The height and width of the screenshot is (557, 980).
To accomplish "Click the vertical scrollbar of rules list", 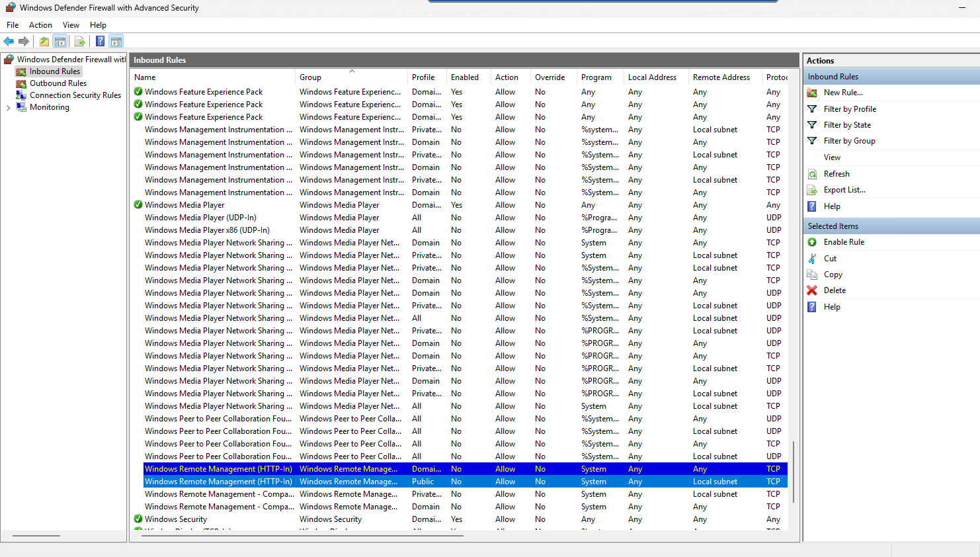I will (794, 471).
